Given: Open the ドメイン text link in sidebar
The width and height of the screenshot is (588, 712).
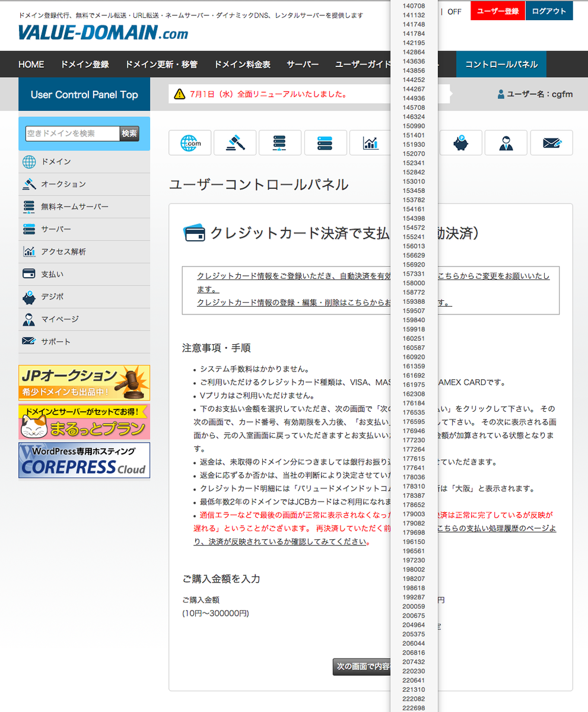Looking at the screenshot, I should [x=56, y=161].
